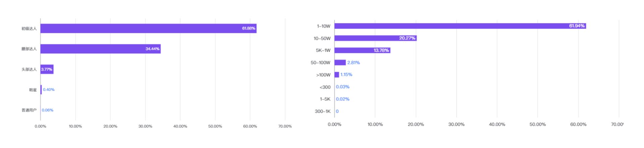The height and width of the screenshot is (148, 644).
Task: Click the 50-100W bar in the chart
Action: pyautogui.click(x=340, y=63)
